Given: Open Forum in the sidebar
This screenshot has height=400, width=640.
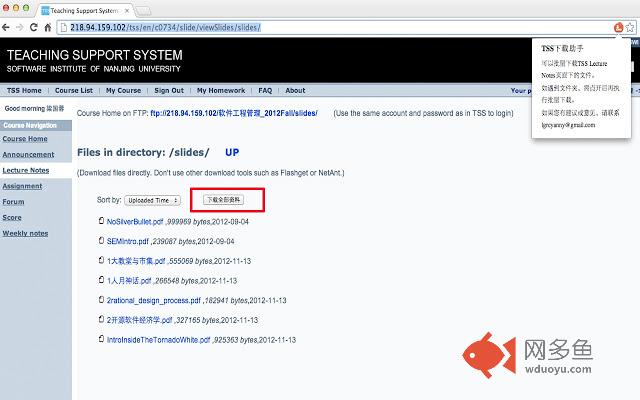Looking at the screenshot, I should pos(13,202).
